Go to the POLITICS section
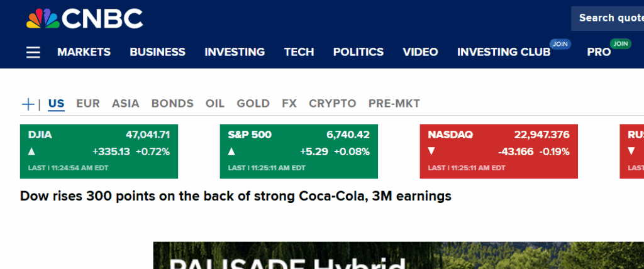The height and width of the screenshot is (269, 644). 358,52
